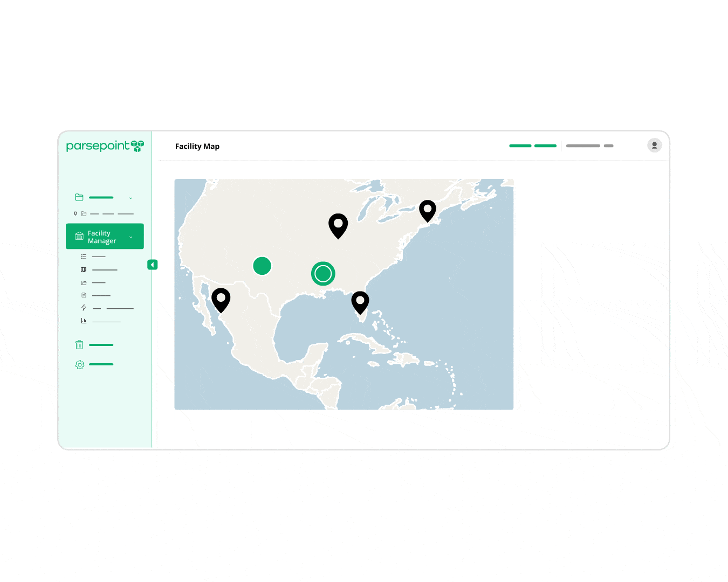Open the user profile avatar

tap(654, 145)
